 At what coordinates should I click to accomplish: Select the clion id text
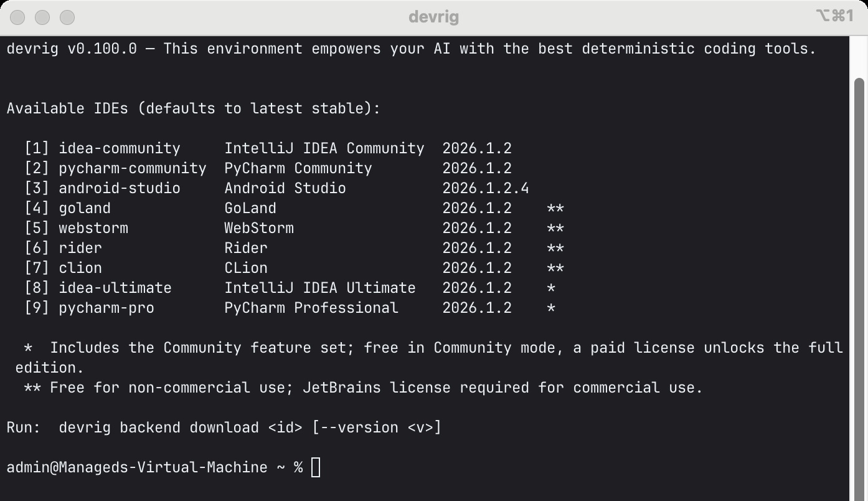click(x=80, y=268)
